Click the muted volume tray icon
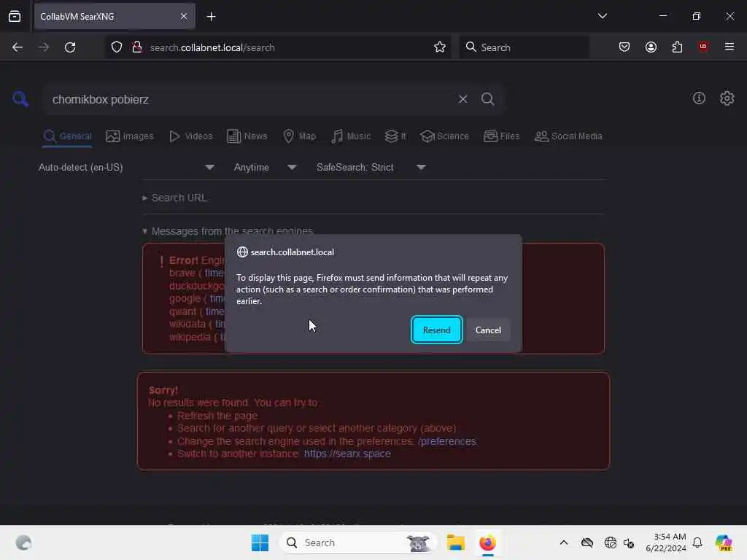This screenshot has height=560, width=747. click(x=629, y=542)
